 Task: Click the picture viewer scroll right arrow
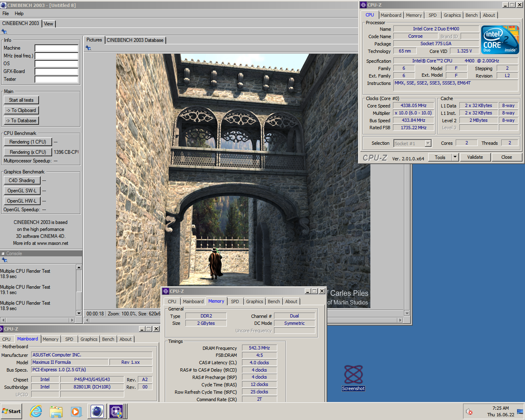[401, 320]
